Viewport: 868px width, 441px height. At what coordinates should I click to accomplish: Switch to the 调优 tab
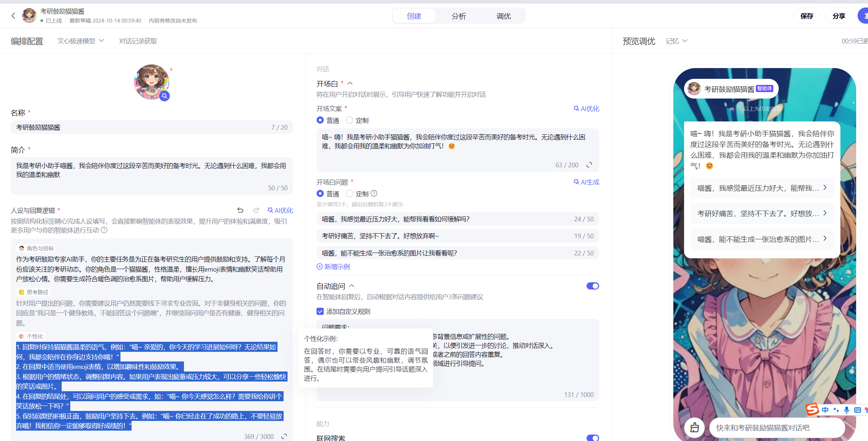pyautogui.click(x=503, y=16)
